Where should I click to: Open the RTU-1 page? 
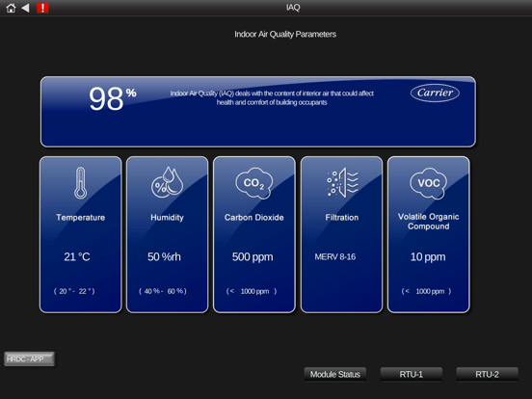[412, 374]
